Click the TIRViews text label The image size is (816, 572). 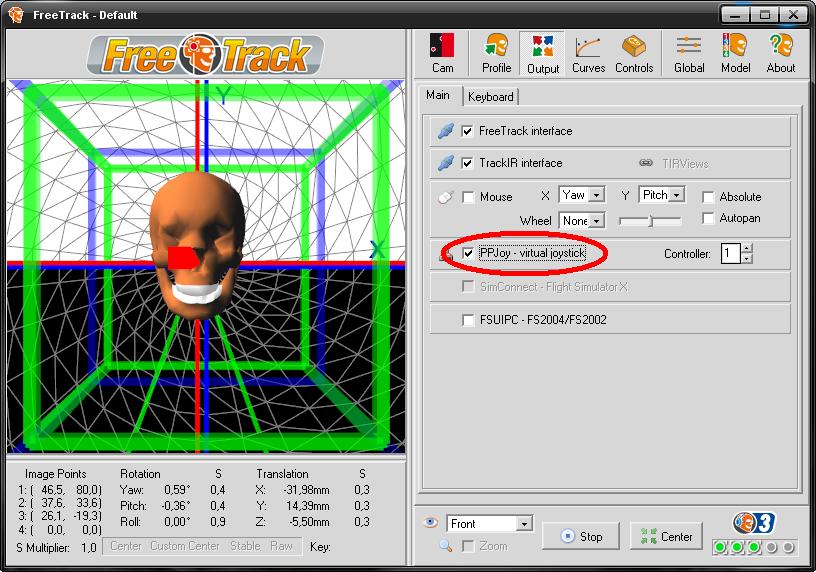(x=685, y=164)
